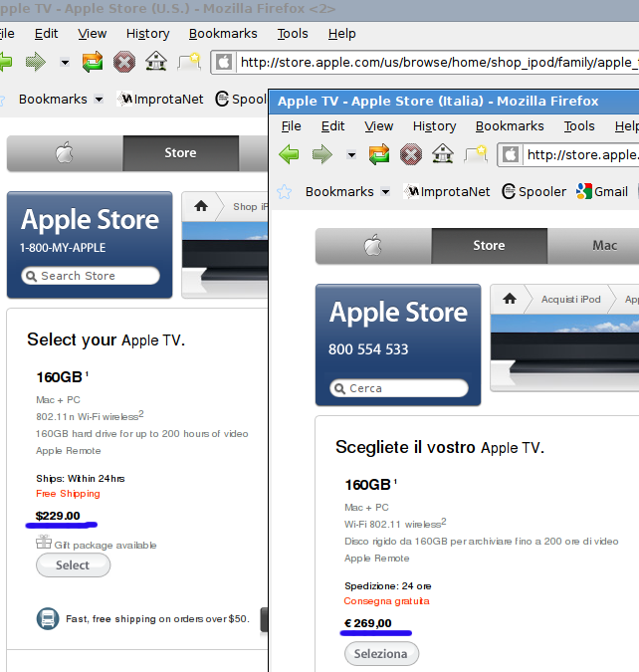Screen dimensions: 639x672
Task: Open Gmail bookmark in Italia window
Action: pos(602,191)
